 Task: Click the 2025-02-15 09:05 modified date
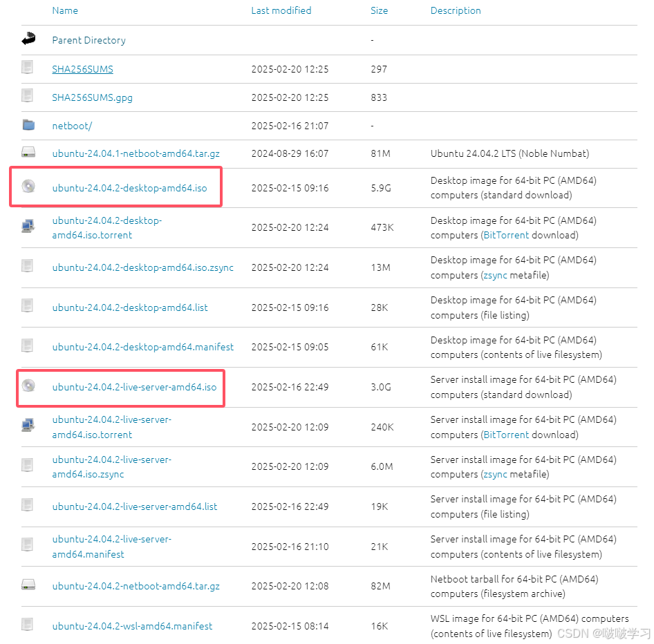point(290,347)
